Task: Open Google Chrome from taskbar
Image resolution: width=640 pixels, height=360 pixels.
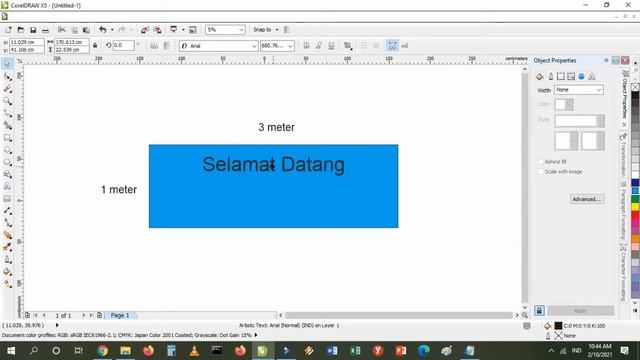Action: point(102,351)
